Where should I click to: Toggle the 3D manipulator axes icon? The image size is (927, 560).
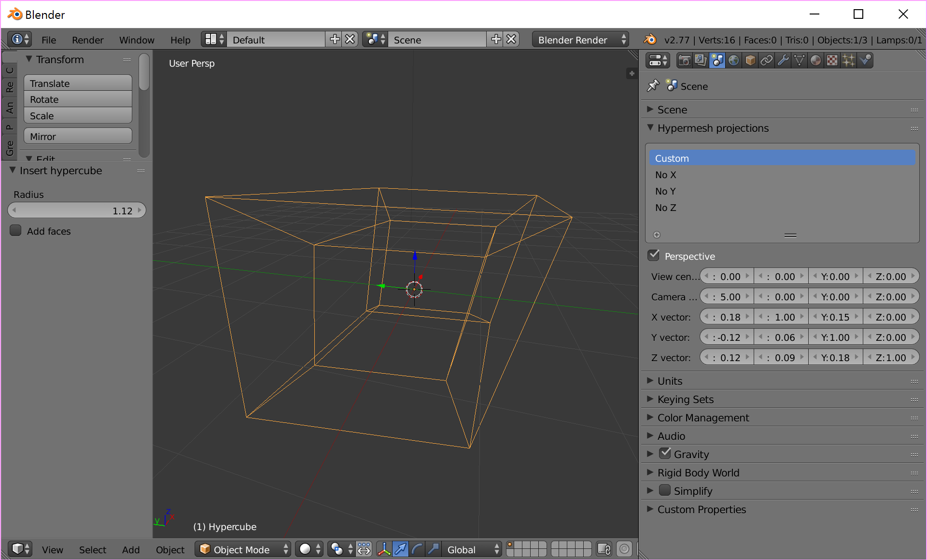coord(384,549)
